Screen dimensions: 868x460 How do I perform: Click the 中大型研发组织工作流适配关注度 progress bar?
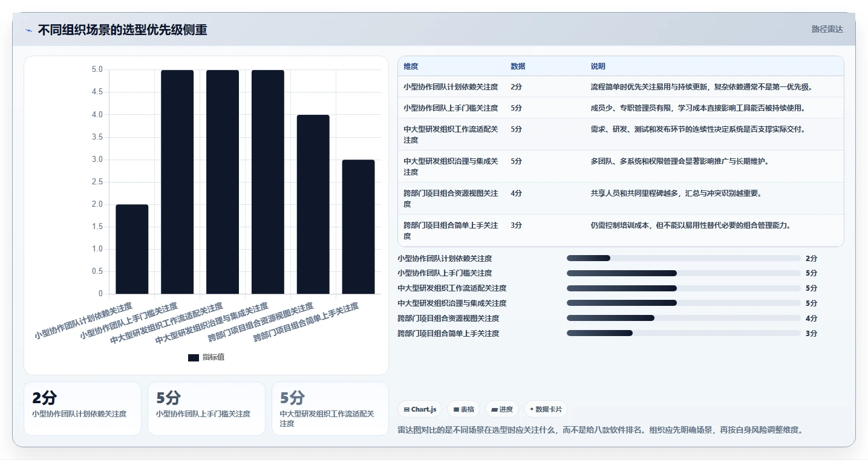pyautogui.click(x=684, y=288)
